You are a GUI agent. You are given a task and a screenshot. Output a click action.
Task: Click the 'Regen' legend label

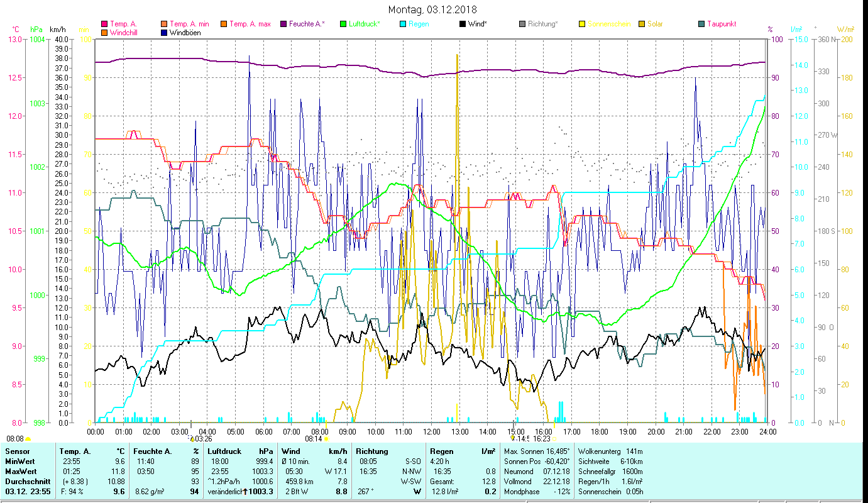(x=419, y=25)
